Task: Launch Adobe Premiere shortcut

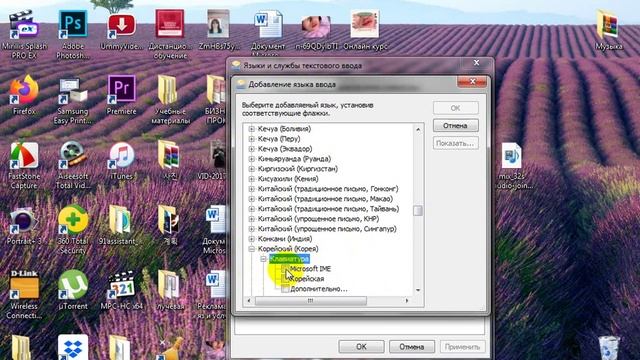Action: point(121,89)
